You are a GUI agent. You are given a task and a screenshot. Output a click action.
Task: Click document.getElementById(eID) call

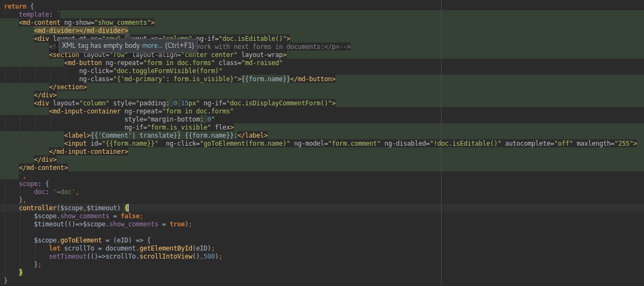[x=158, y=248]
